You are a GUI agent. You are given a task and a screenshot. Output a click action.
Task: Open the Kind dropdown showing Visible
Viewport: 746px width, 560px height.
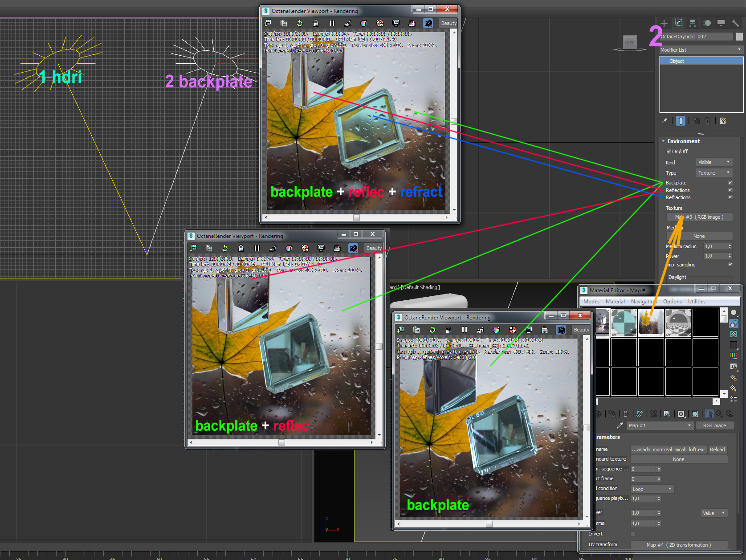coord(714,162)
